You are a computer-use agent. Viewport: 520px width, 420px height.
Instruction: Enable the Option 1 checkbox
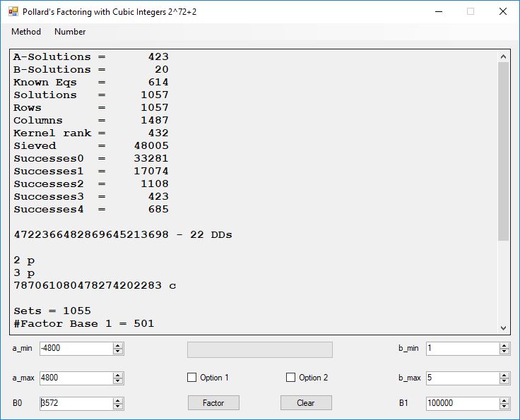[x=191, y=378]
